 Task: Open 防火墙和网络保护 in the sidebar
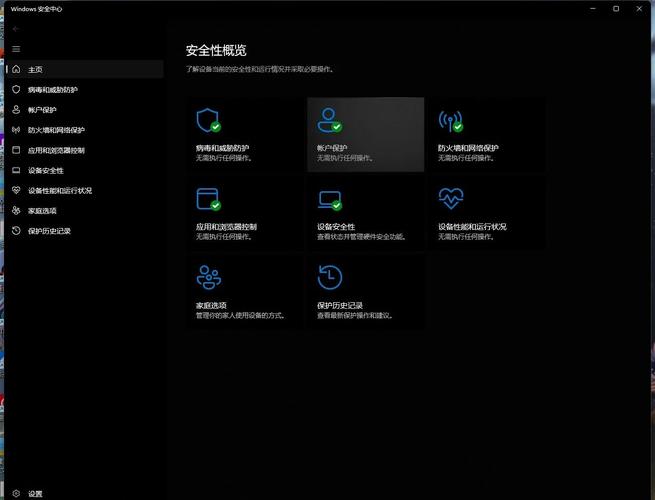pyautogui.click(x=85, y=130)
